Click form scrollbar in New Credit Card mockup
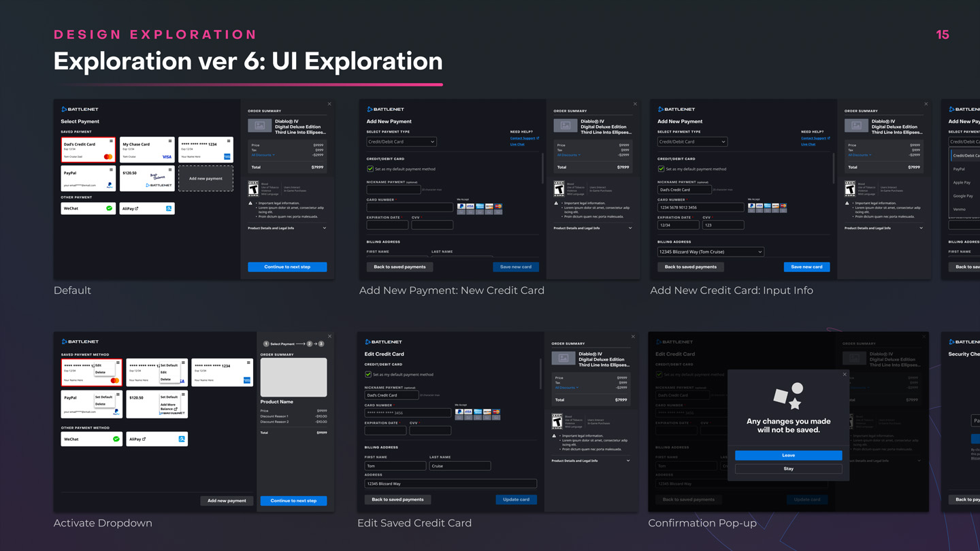 pyautogui.click(x=542, y=167)
